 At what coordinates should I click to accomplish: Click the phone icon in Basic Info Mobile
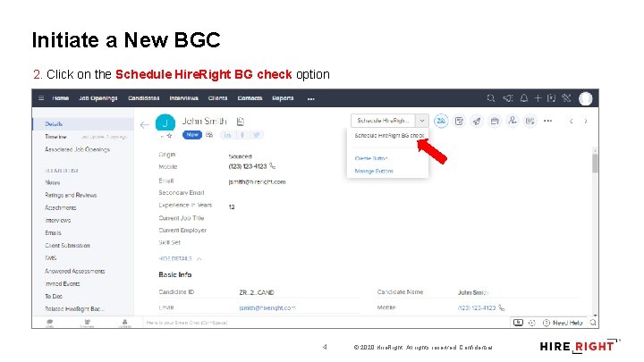click(x=502, y=307)
